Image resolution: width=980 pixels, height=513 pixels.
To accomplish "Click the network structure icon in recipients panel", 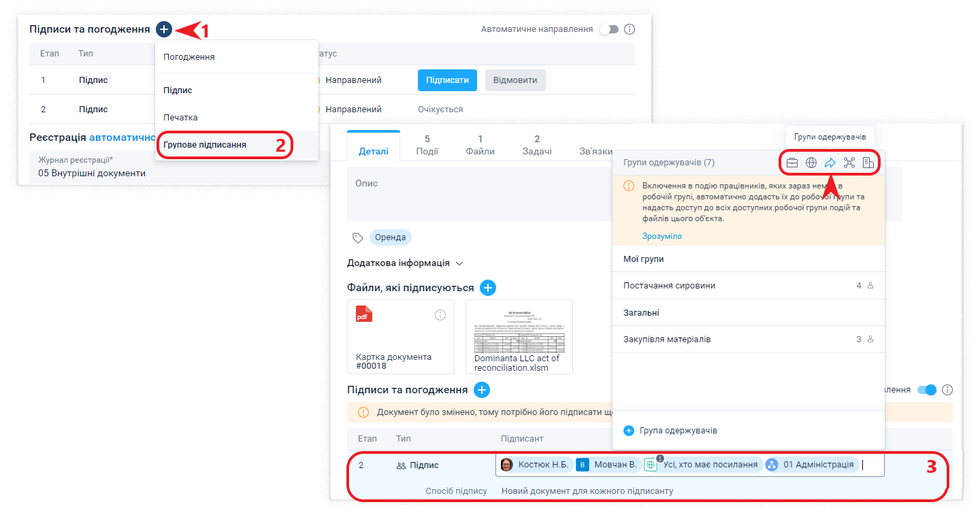I will (849, 163).
